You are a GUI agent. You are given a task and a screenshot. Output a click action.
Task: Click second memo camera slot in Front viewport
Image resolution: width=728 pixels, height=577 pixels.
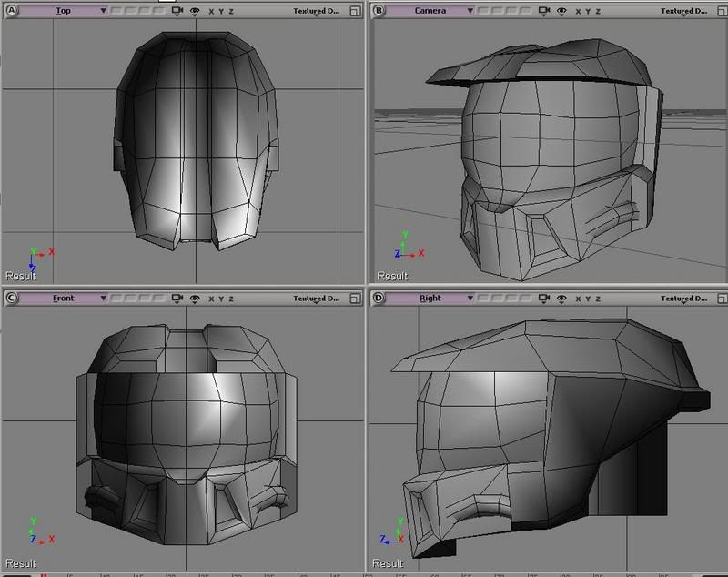131,298
